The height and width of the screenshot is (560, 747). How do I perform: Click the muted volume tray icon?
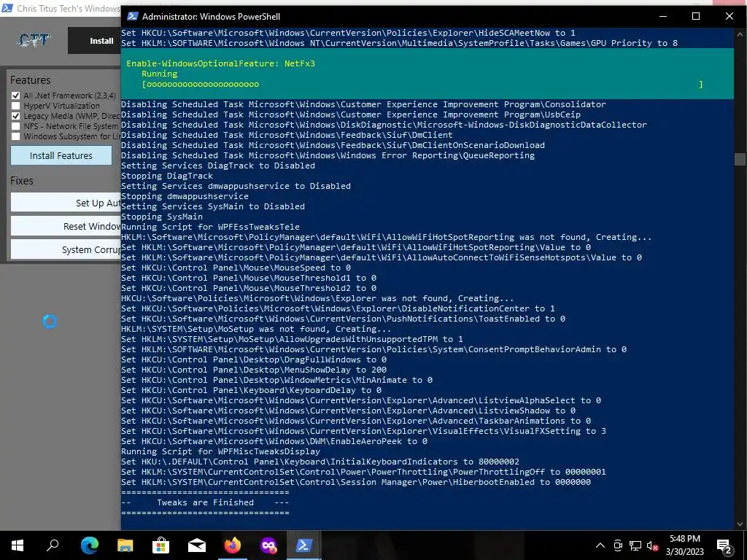(653, 545)
